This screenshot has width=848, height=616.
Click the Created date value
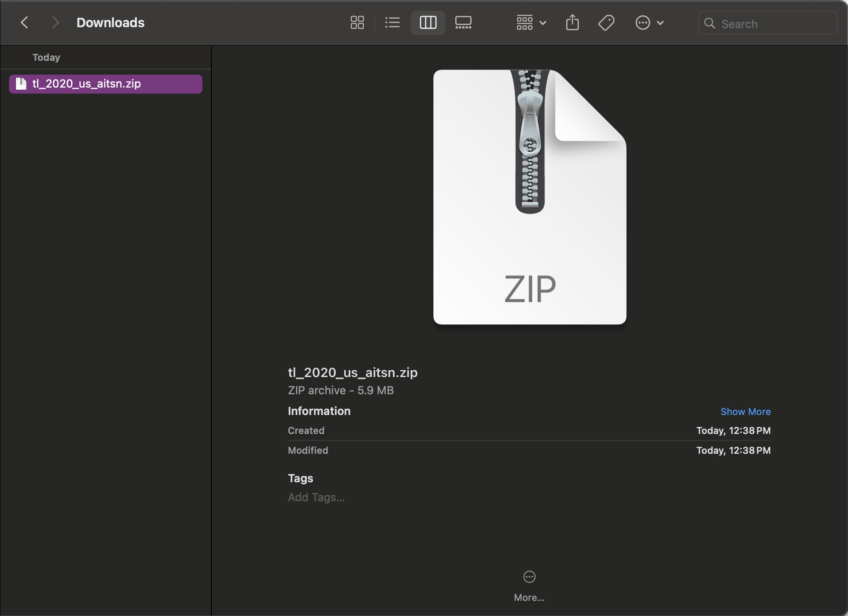[733, 431]
